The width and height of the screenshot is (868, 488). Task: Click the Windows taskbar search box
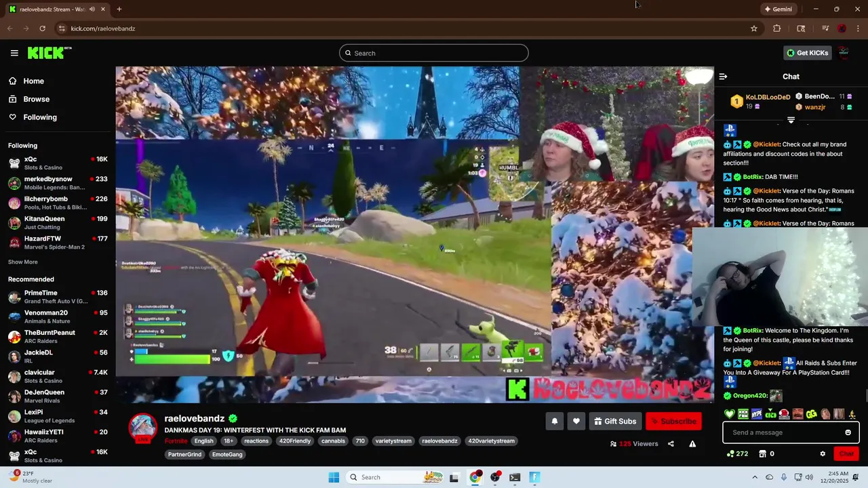393,477
